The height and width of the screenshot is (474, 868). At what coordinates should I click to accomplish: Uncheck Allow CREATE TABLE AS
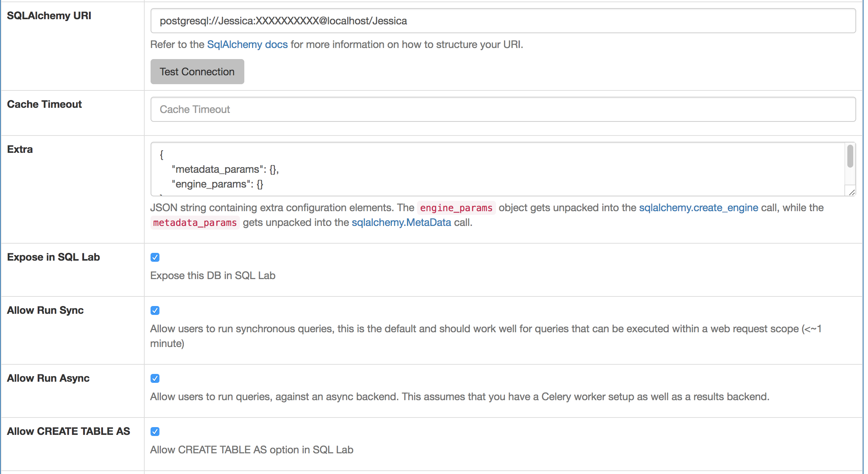coord(155,432)
